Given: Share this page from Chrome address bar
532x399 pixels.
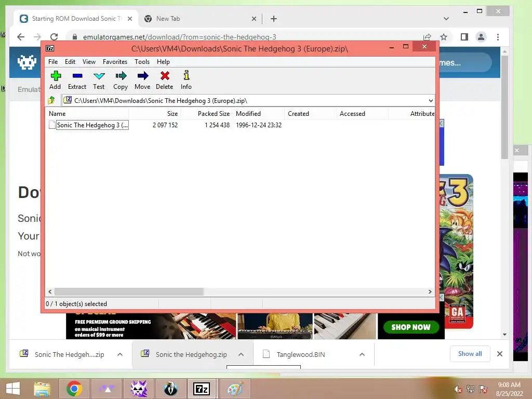Looking at the screenshot, I should click(x=427, y=37).
